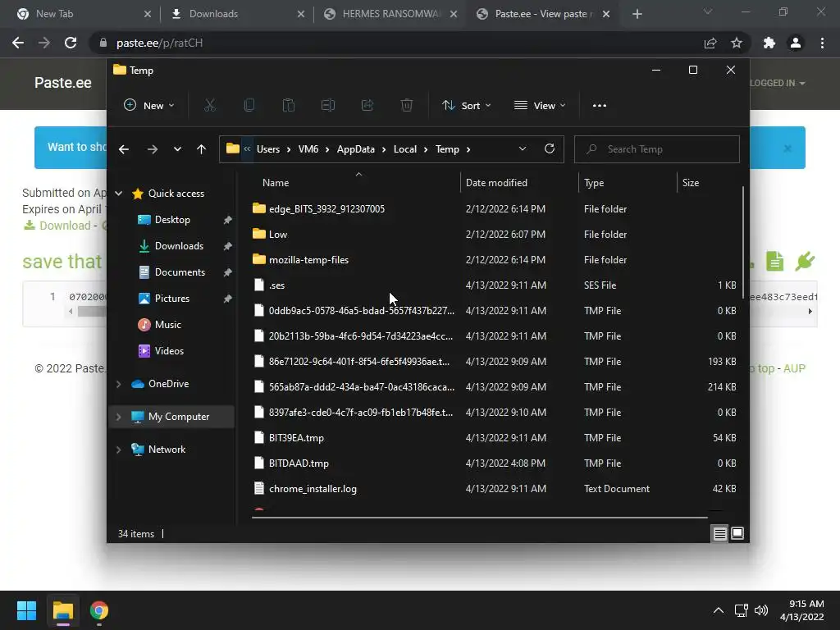Select Desktop in Quick access
Screen dimensions: 840x630
[172, 220]
